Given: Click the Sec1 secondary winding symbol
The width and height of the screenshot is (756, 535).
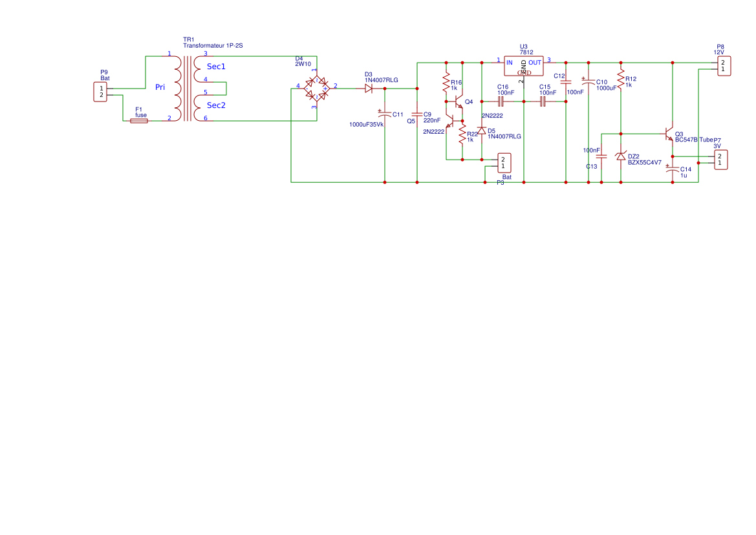Looking at the screenshot, I should point(198,69).
